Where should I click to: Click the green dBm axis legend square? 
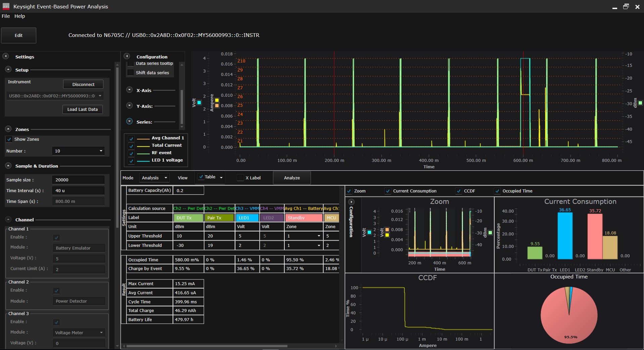point(640,103)
